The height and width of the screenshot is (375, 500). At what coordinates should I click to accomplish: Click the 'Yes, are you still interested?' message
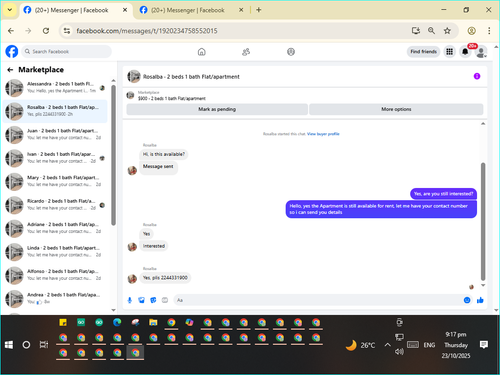click(x=443, y=194)
